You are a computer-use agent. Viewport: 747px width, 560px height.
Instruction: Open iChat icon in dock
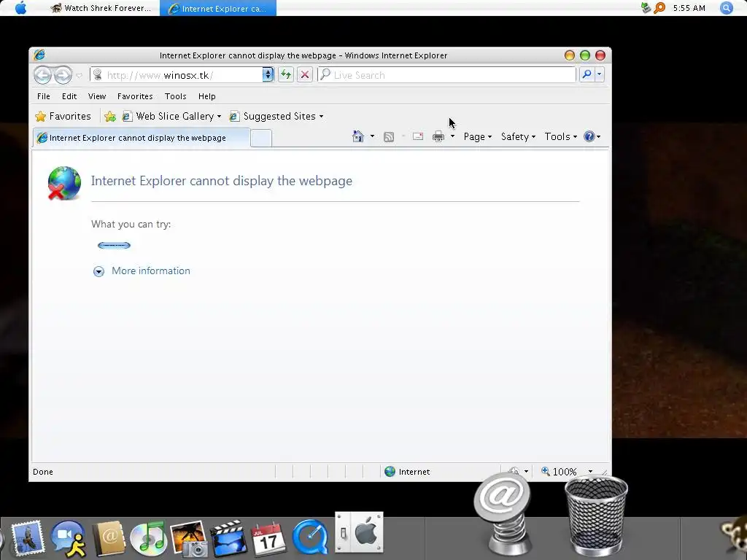68,539
